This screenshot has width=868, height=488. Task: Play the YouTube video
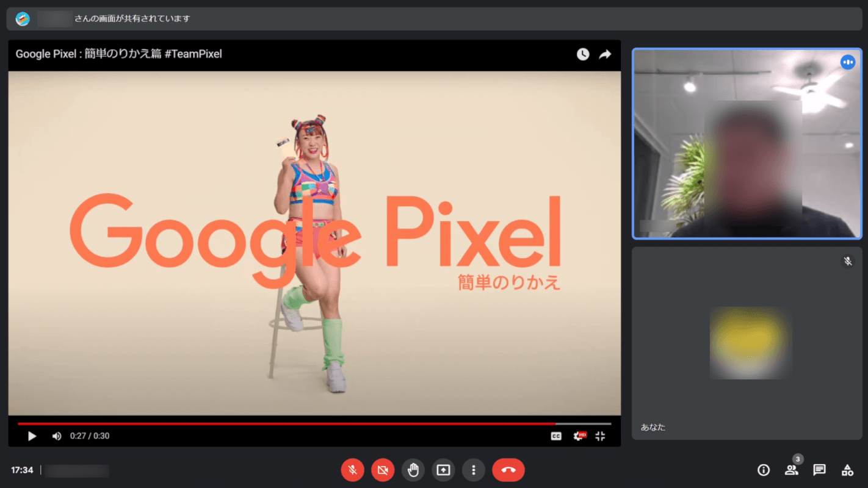tap(32, 436)
